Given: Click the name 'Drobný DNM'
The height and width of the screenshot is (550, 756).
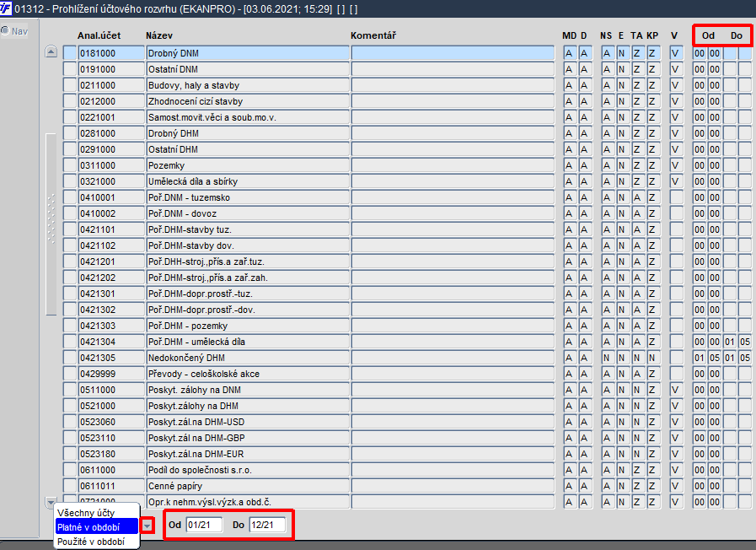Looking at the screenshot, I should [248, 53].
